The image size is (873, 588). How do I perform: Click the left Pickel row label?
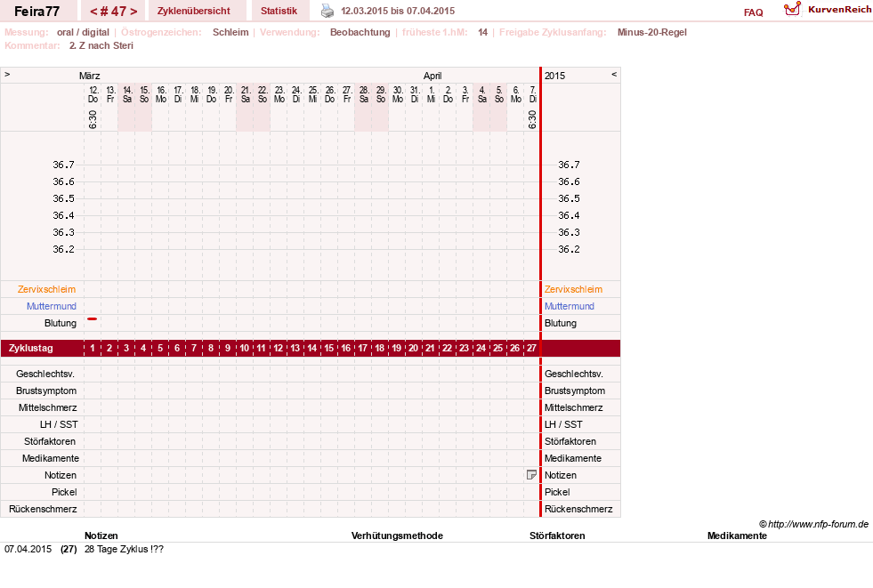coord(64,492)
